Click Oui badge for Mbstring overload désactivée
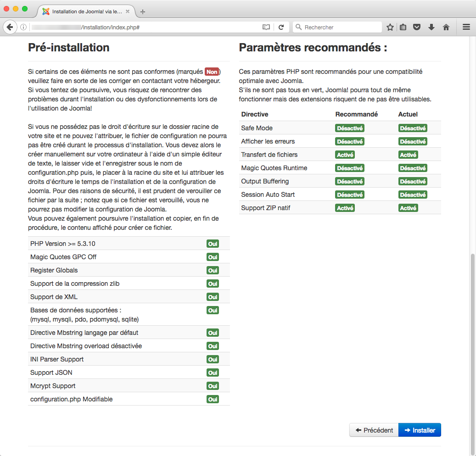This screenshot has width=476, height=456. point(213,346)
